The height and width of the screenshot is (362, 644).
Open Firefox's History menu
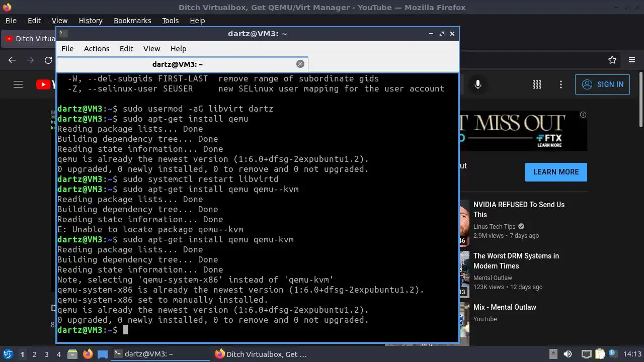(91, 21)
